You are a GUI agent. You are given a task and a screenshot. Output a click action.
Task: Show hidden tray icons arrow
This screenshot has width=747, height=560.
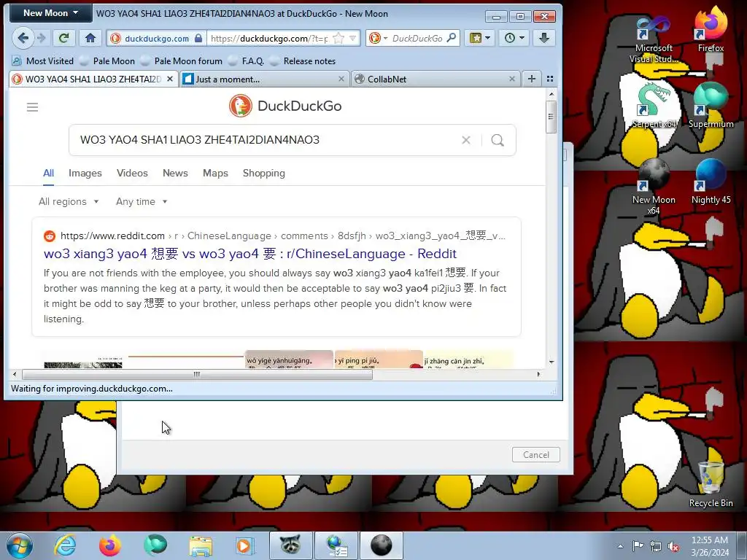click(x=620, y=546)
